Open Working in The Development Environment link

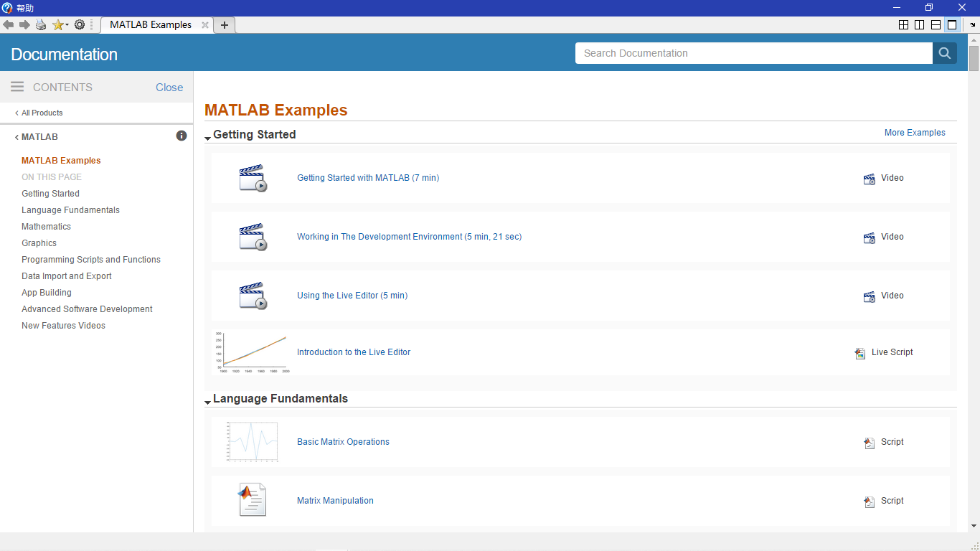410,237
